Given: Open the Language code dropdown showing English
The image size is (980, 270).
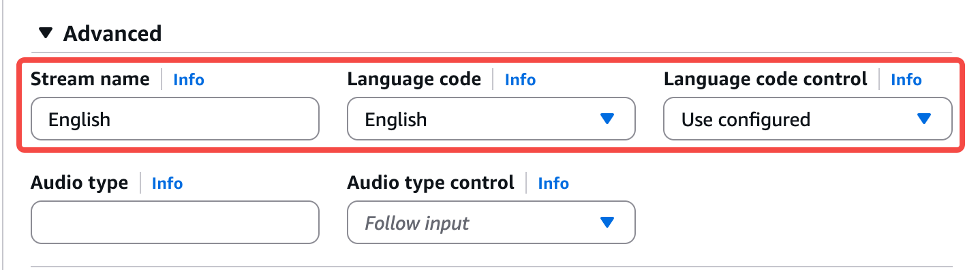Looking at the screenshot, I should point(491,119).
